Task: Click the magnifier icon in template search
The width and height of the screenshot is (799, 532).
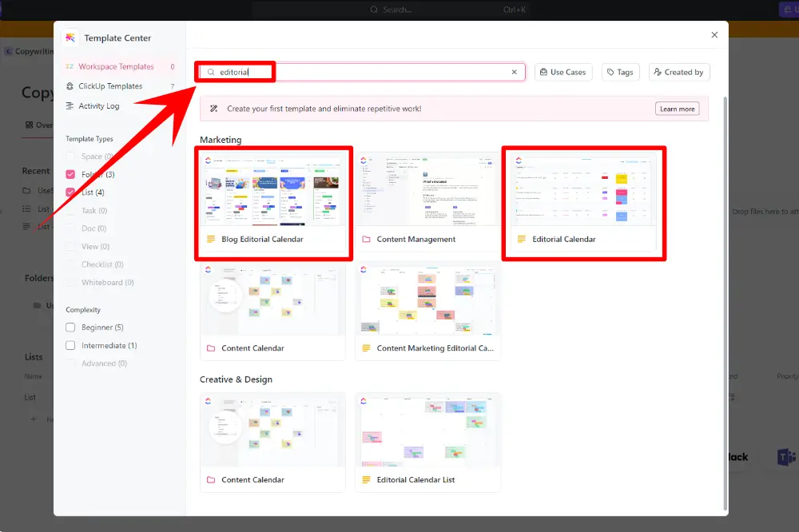Action: (211, 72)
